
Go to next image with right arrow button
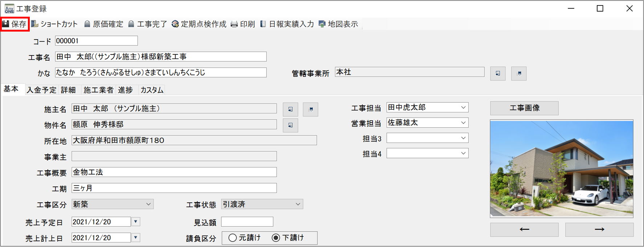coord(599,230)
